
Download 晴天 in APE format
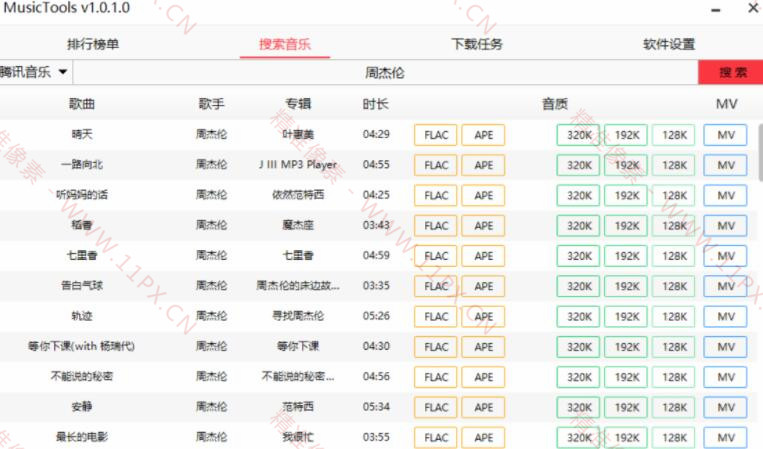483,135
